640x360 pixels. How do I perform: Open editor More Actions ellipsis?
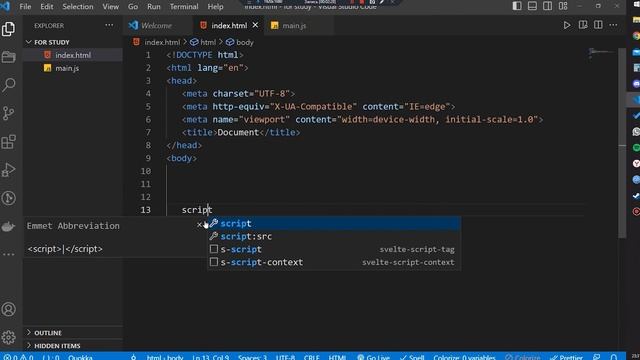[x=613, y=25]
